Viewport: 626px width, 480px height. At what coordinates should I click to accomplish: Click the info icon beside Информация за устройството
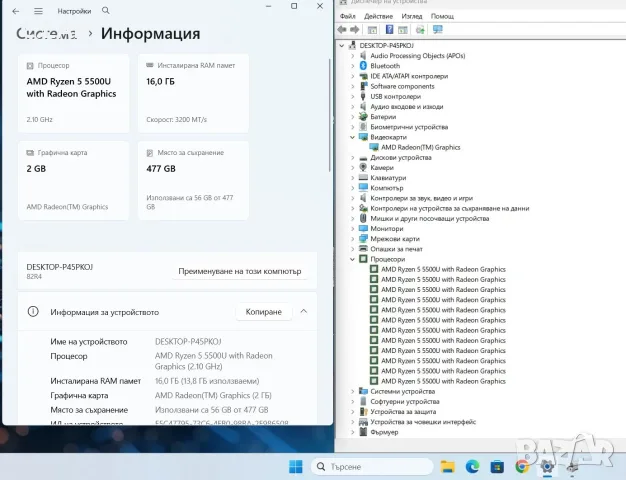click(33, 311)
